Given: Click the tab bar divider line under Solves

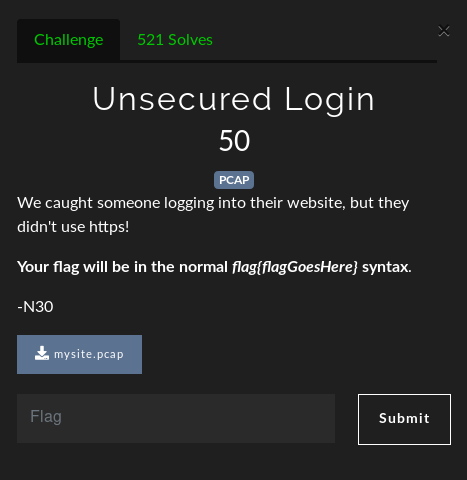Looking at the screenshot, I should click(278, 61).
